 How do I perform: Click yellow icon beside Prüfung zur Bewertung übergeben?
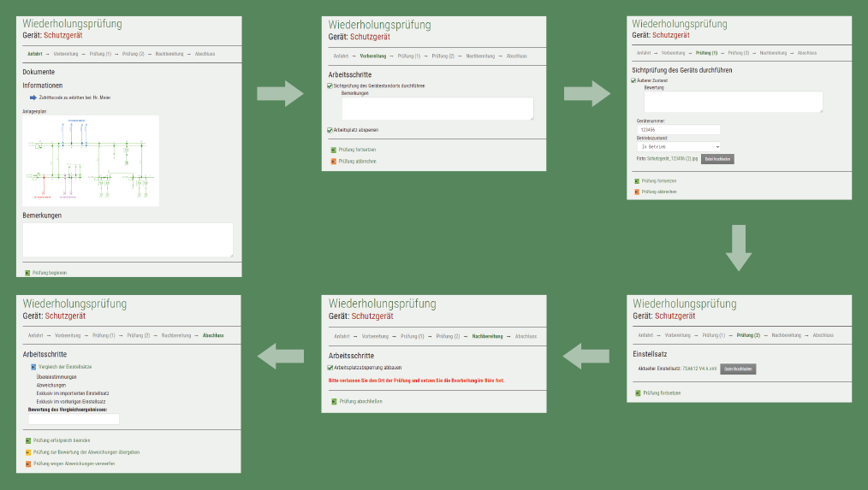pos(28,452)
